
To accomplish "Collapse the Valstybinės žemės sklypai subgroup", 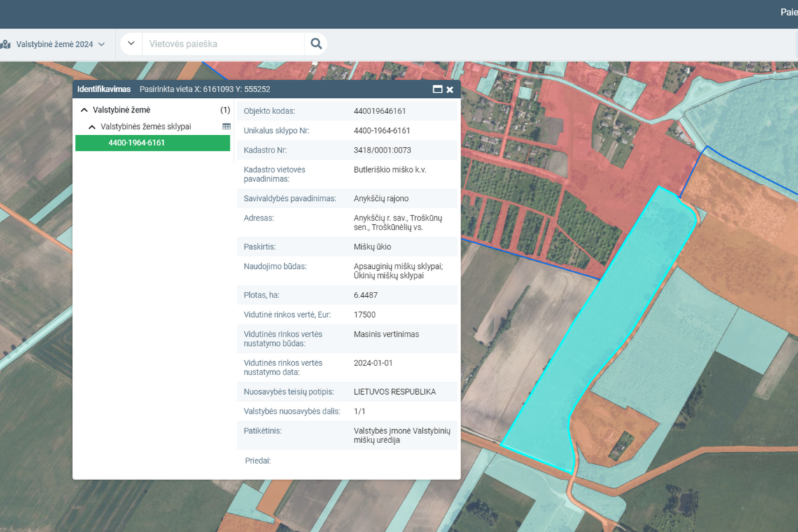I will click(92, 127).
